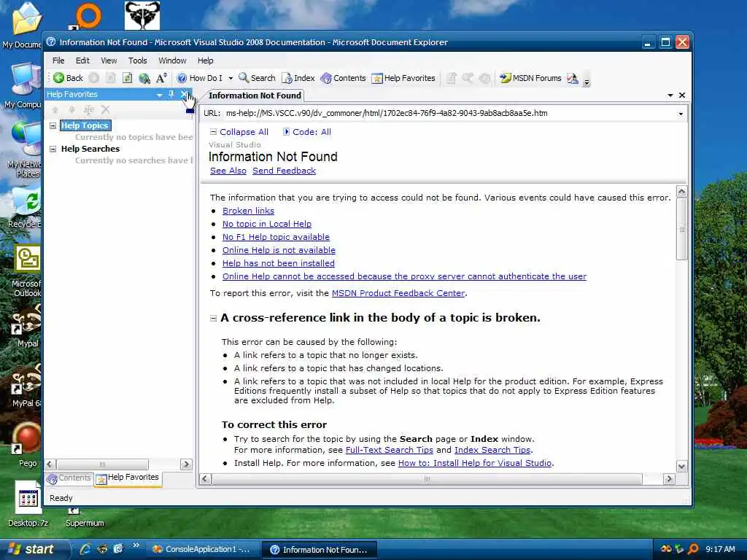Switch to the Contents bottom tab

69,478
